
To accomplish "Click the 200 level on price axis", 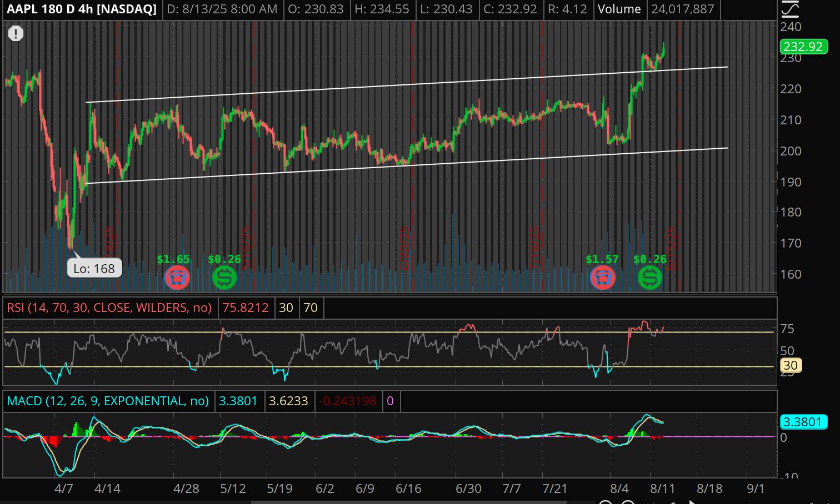I will coord(791,151).
